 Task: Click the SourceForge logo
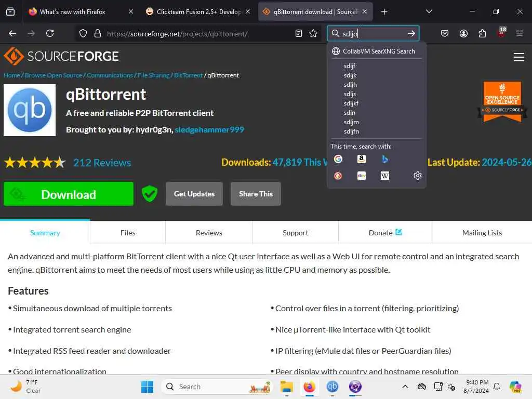[x=61, y=56]
